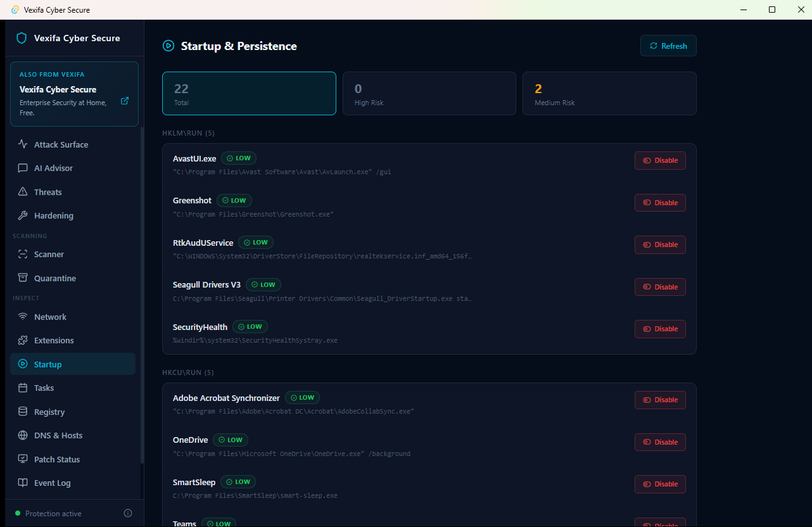Click the HKCU\RUN (5) section header

188,372
